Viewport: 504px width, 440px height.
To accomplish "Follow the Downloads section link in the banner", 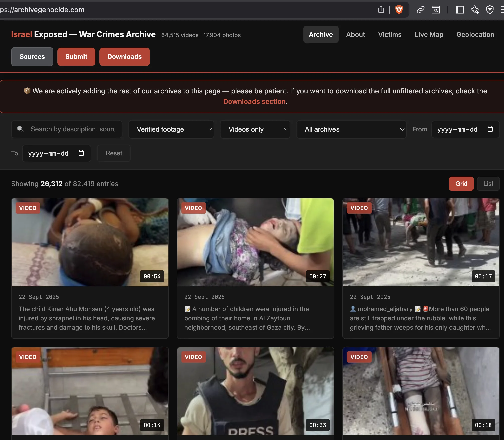I will click(255, 101).
